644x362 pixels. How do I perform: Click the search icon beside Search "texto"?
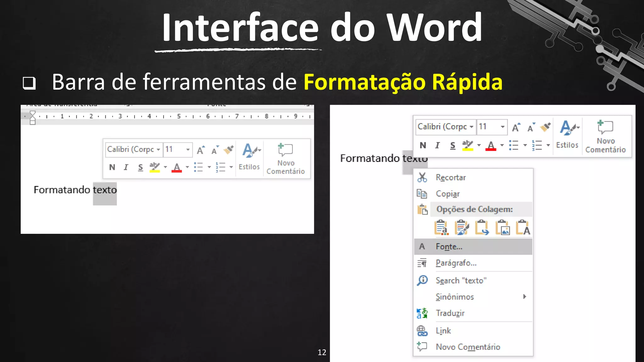point(422,280)
